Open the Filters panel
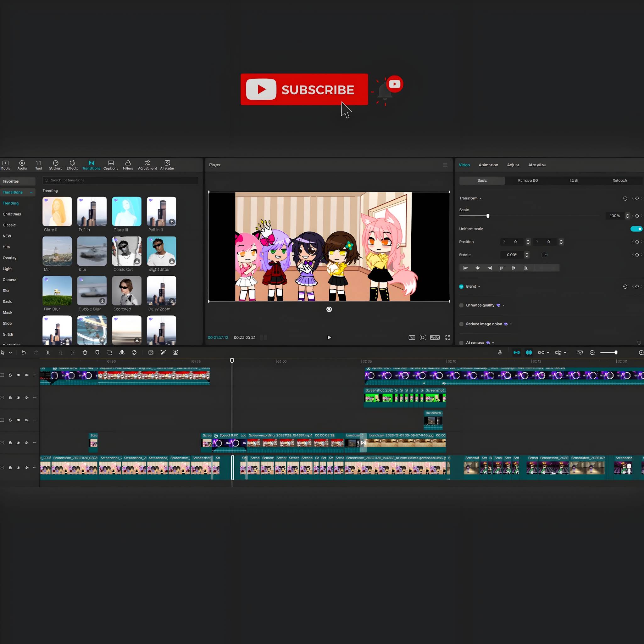The width and height of the screenshot is (644, 644). [128, 165]
